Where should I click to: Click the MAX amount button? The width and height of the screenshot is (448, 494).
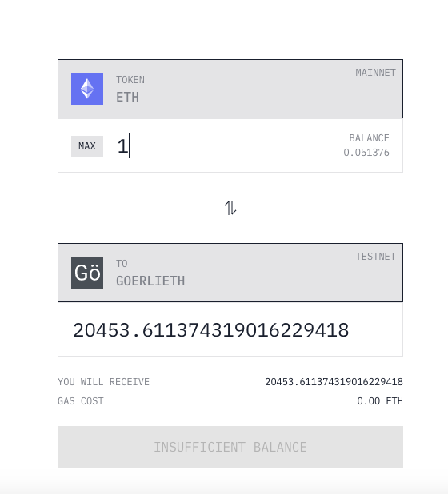pos(87,146)
